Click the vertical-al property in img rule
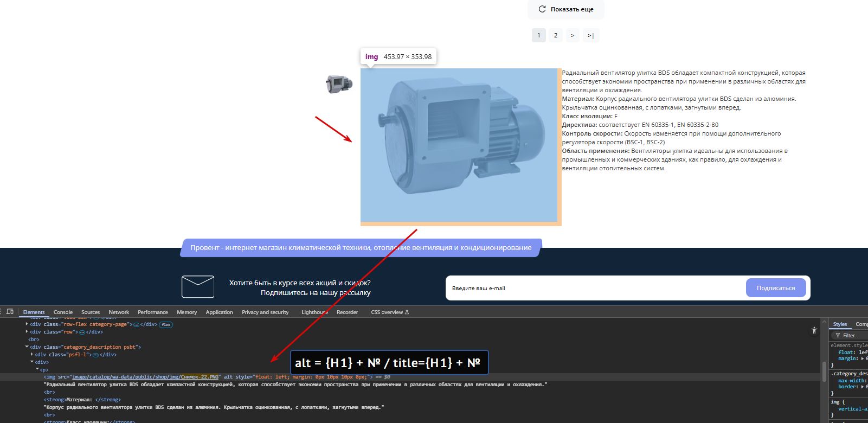This screenshot has width=868, height=423. 853,409
